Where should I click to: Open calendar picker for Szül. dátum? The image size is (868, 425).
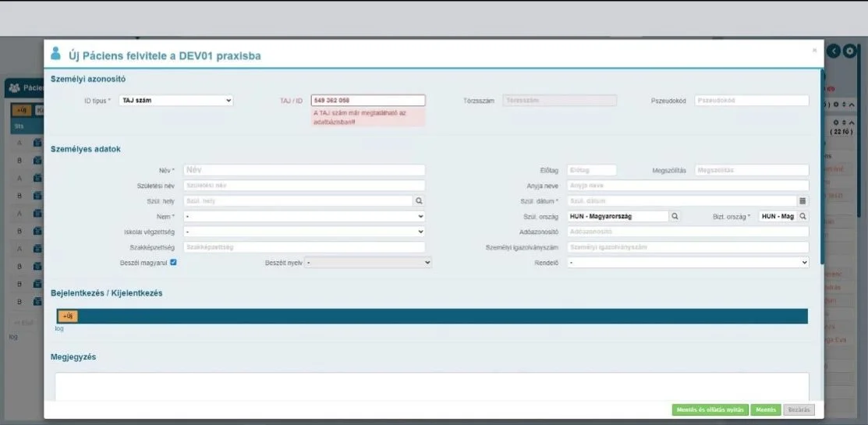click(802, 201)
